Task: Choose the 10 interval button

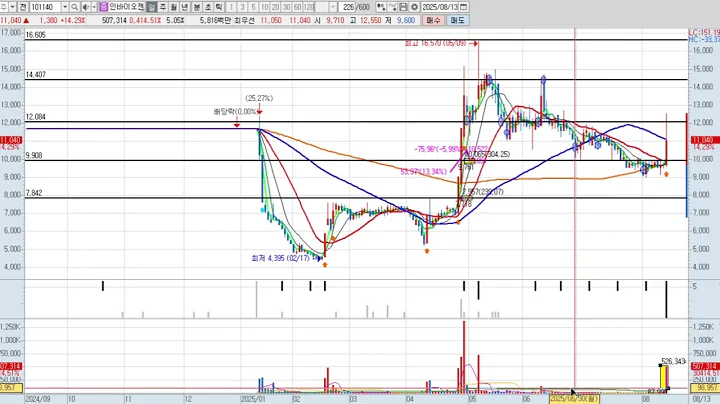Action: tap(264, 7)
